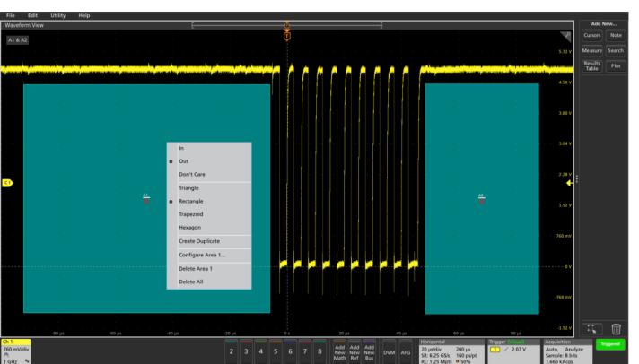Screen dimensions: 639x364
Task: Choose Don't Care in context menu
Action: point(209,174)
